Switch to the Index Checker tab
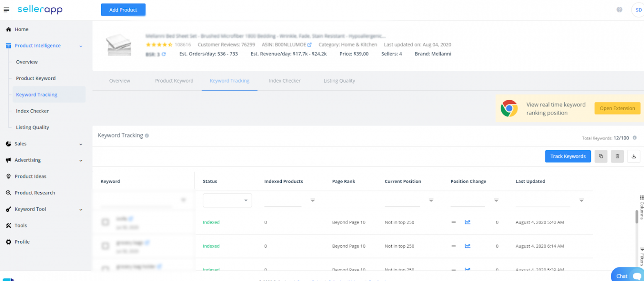Viewport: 644px width, 281px height. coord(285,80)
